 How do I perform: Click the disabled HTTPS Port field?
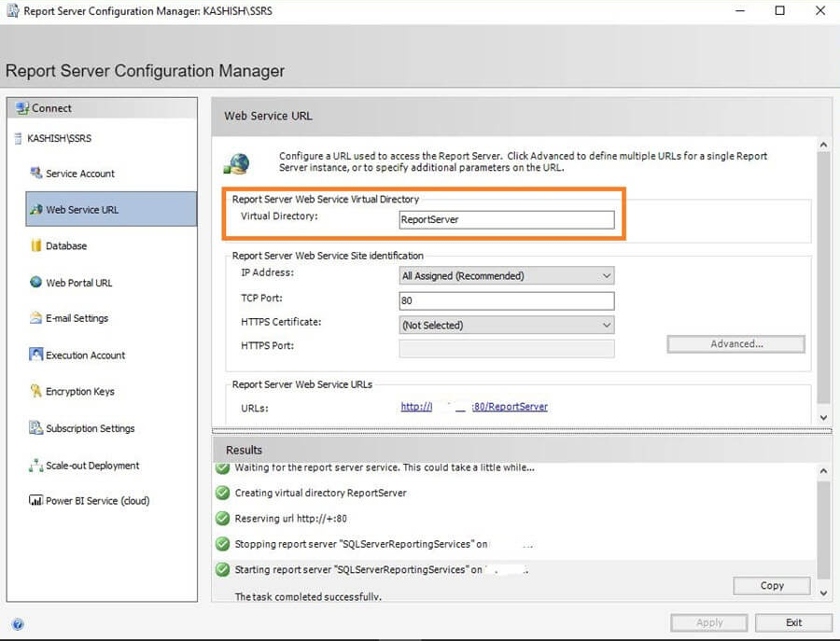(507, 349)
